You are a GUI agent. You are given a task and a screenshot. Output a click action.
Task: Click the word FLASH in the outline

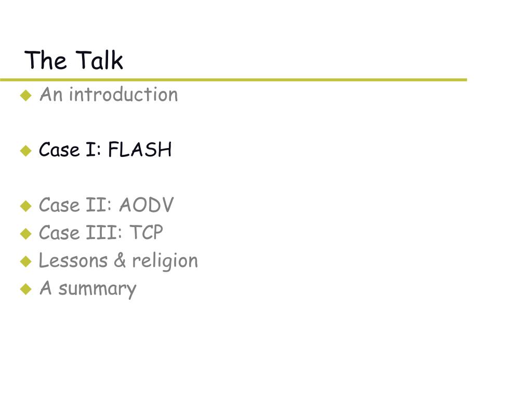pos(140,150)
